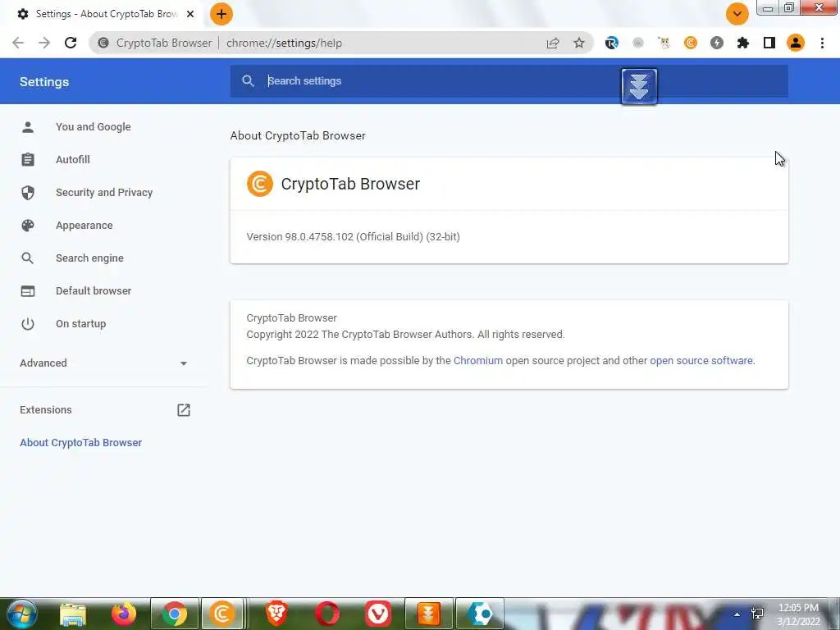Launch Opera from the taskbar
This screenshot has width=840, height=630.
[x=327, y=614]
